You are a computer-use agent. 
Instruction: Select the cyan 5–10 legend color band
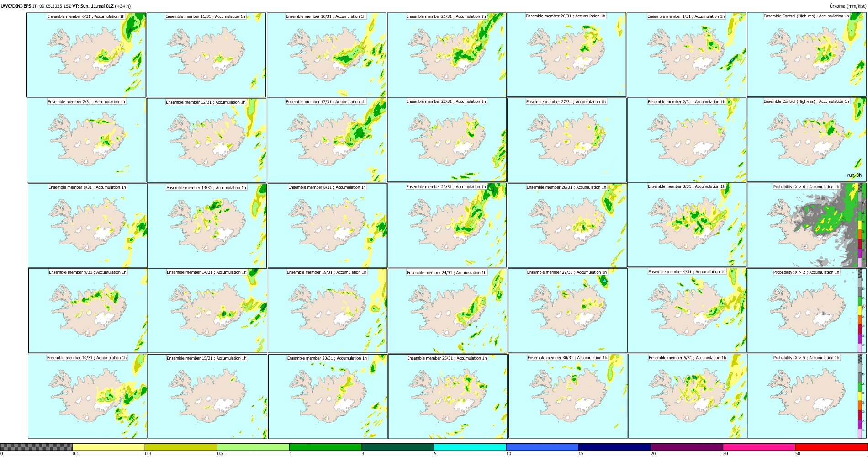[470, 447]
